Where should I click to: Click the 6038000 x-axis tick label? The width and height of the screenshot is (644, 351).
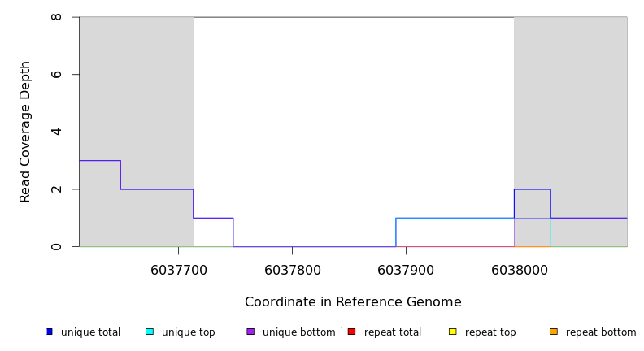point(519,269)
